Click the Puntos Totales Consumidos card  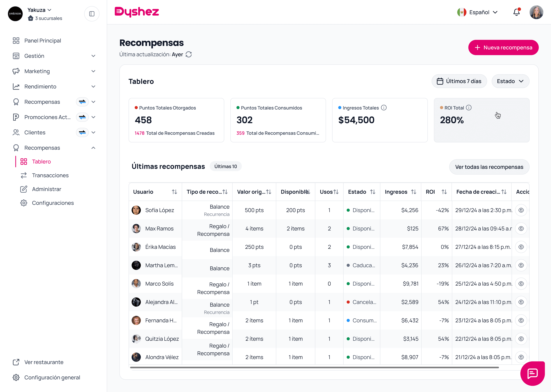[x=278, y=120]
